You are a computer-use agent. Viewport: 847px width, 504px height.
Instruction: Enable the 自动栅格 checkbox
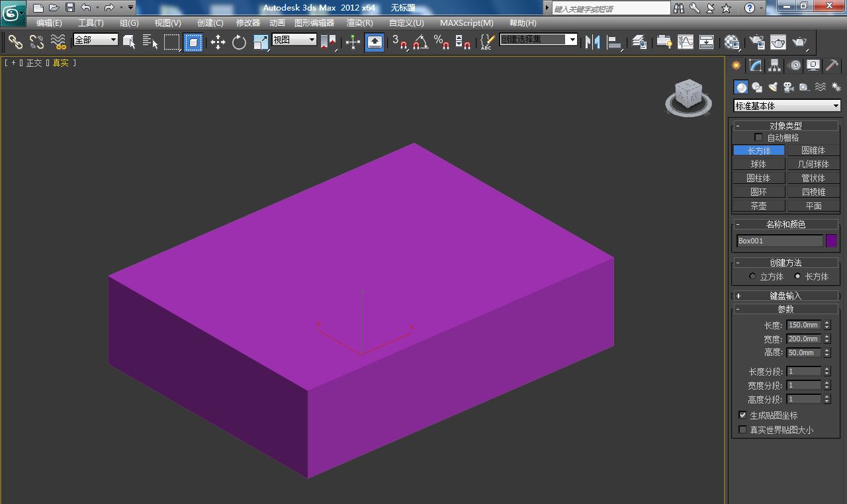click(x=758, y=138)
